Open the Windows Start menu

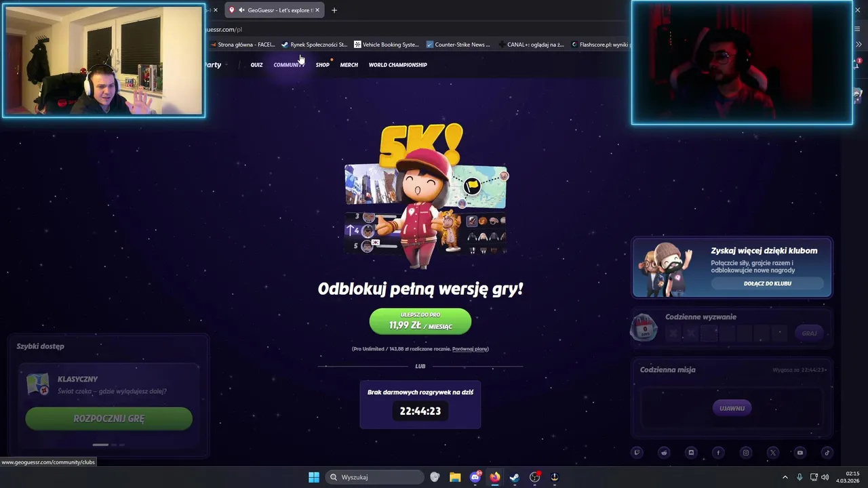click(x=314, y=477)
